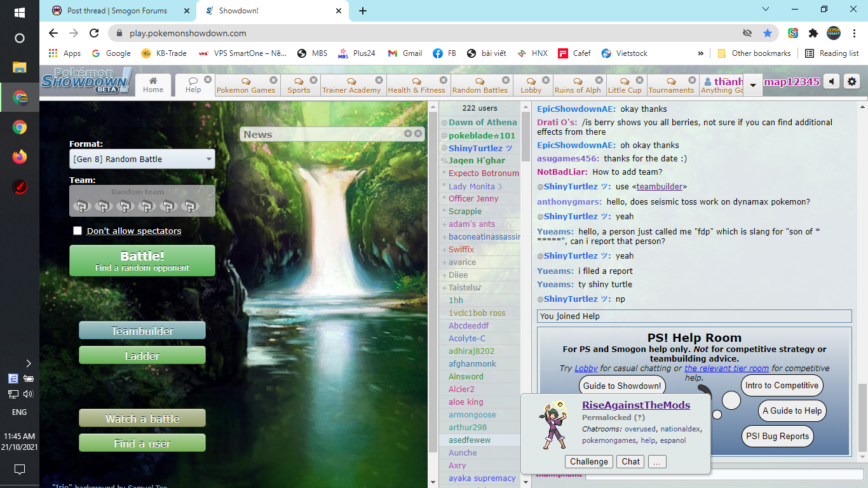Open RiseAgainstTheMods profile link
Screen dimensions: 868x488
click(x=636, y=405)
